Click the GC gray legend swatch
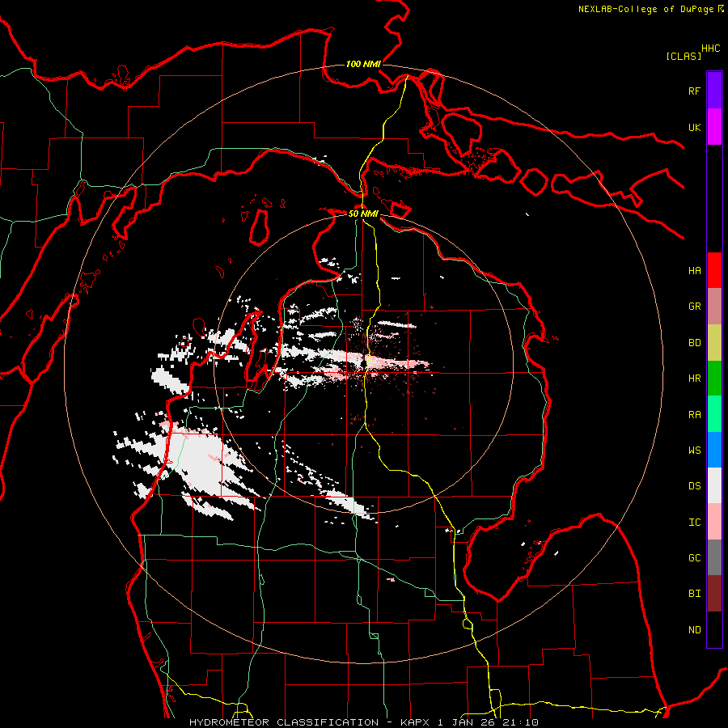Viewport: 728px width, 728px height. (x=714, y=557)
